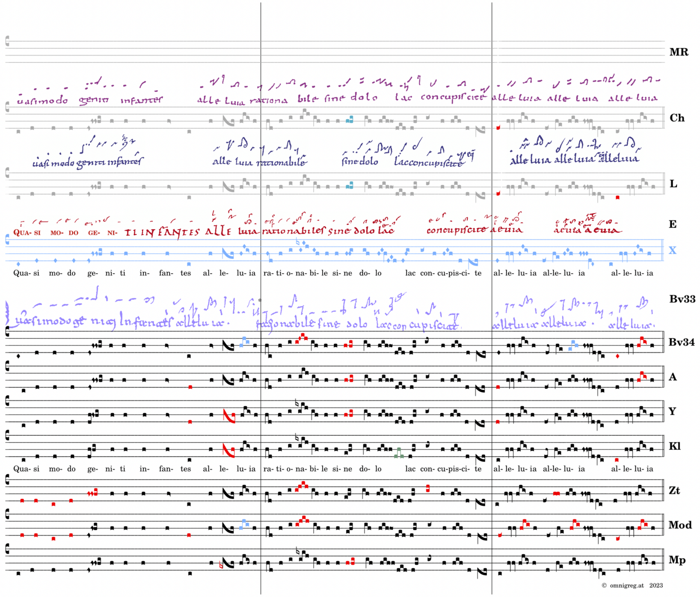The image size is (700, 597).
Task: Click the purple 'infantes' text in the Ch manuscript
Action: pos(141,100)
